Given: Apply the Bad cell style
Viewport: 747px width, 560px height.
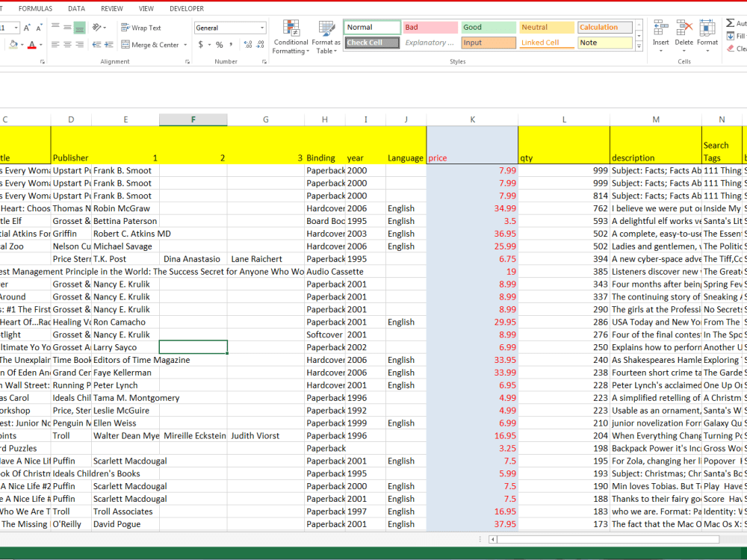Looking at the screenshot, I should tap(431, 27).
